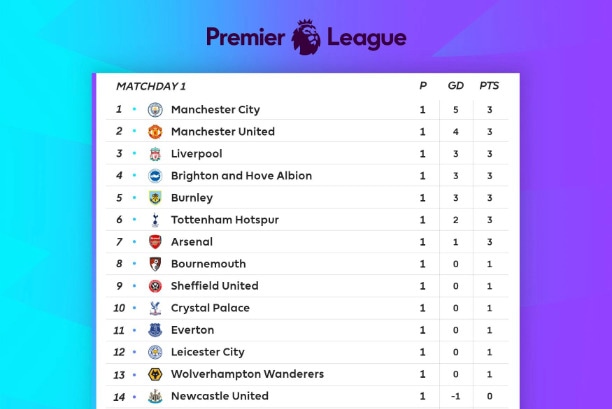The width and height of the screenshot is (612, 409).
Task: Click the Manchester United club crest
Action: point(155,132)
